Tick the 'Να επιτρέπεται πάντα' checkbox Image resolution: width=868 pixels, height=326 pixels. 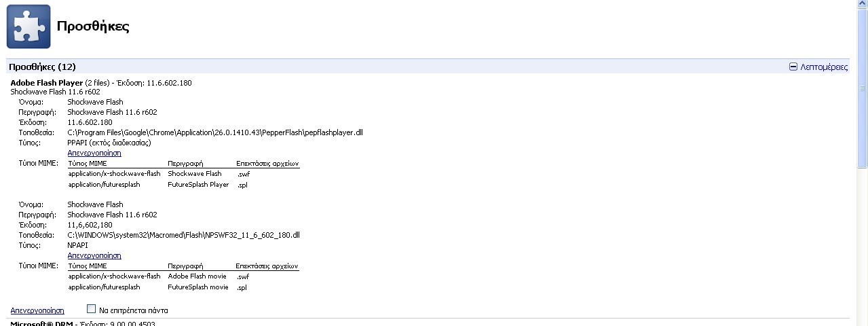[x=92, y=310]
